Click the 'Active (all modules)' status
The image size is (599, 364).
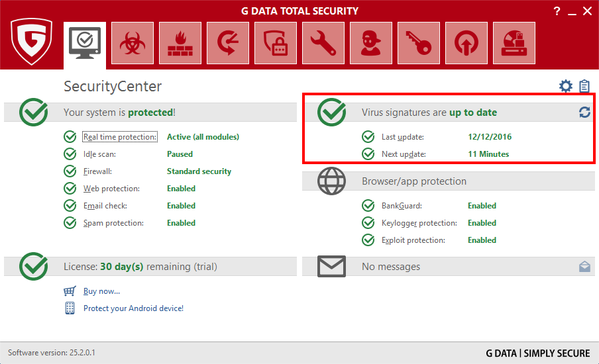(203, 137)
